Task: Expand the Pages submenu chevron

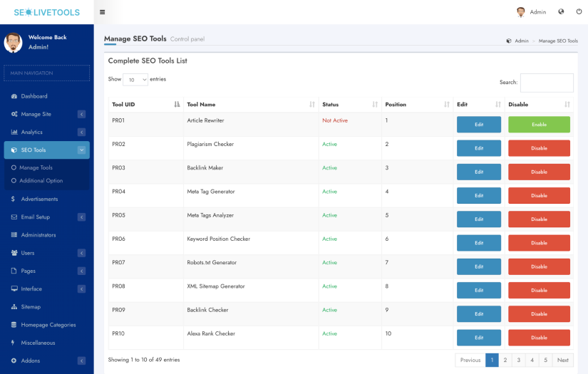Action: pos(82,271)
